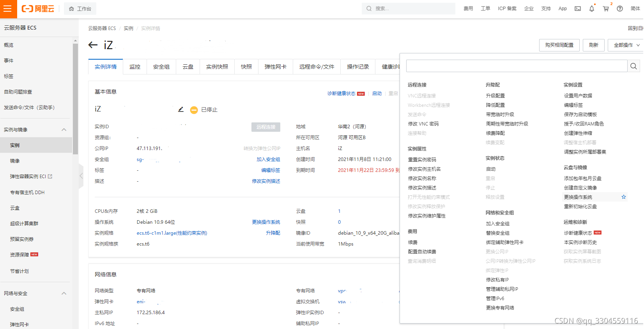Open the 快照 tab
The image size is (644, 329).
pyautogui.click(x=246, y=67)
